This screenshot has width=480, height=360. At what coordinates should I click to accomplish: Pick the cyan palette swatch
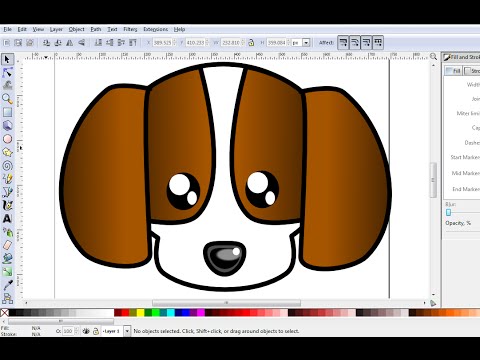point(171,313)
